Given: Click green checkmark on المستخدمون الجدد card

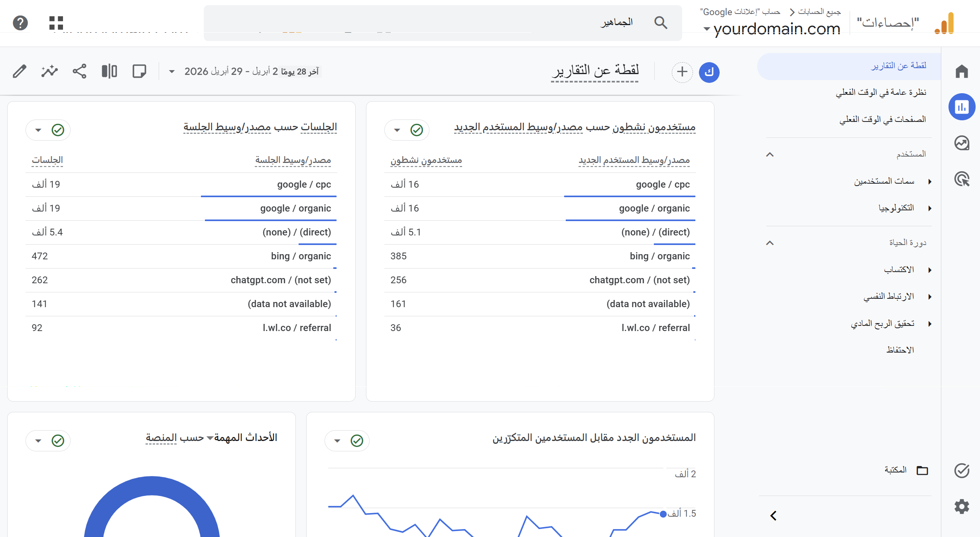Looking at the screenshot, I should pos(357,441).
